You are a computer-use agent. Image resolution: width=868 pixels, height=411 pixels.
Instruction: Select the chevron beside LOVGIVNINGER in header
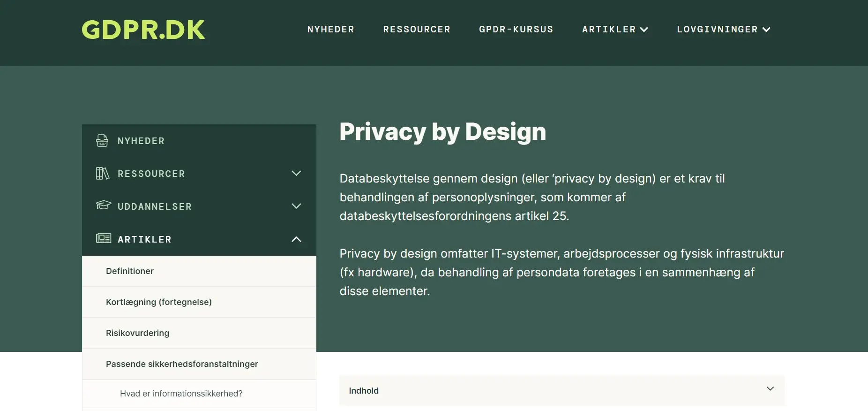click(767, 29)
